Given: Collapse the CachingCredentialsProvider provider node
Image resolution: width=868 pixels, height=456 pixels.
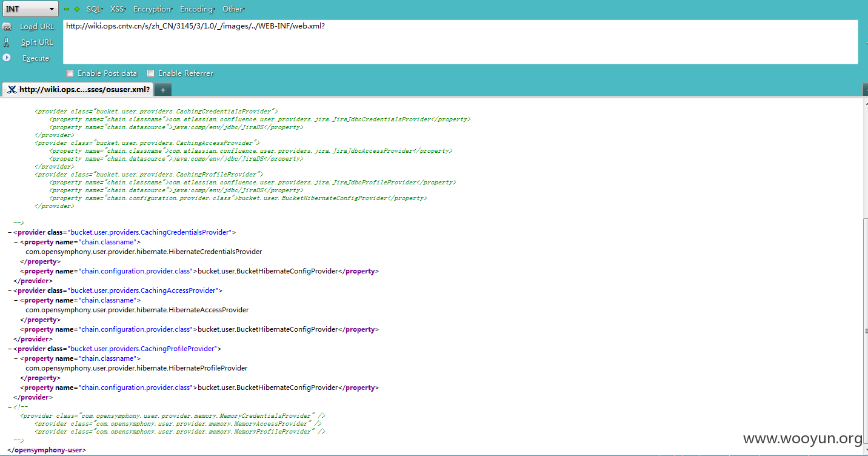Looking at the screenshot, I should 10,232.
